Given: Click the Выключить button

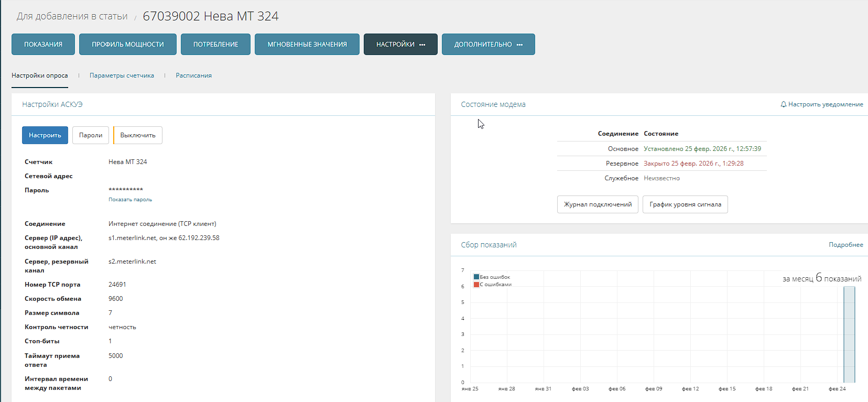Looking at the screenshot, I should [x=138, y=135].
